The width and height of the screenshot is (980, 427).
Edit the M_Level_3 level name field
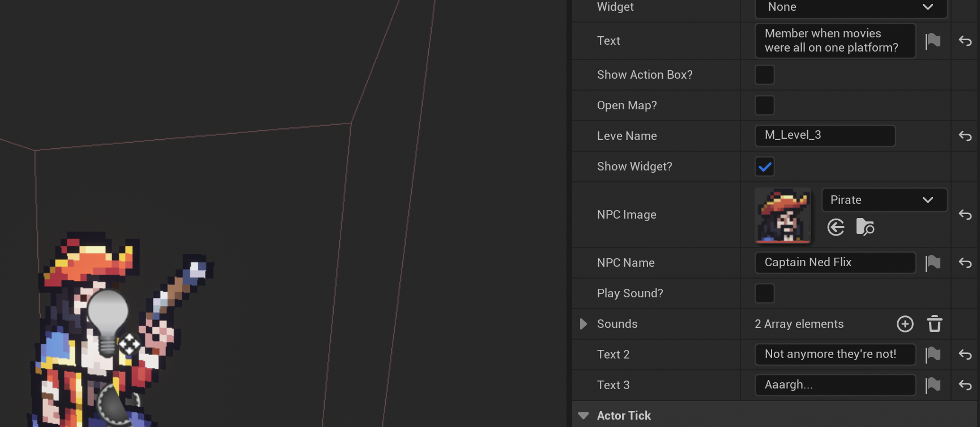(825, 136)
